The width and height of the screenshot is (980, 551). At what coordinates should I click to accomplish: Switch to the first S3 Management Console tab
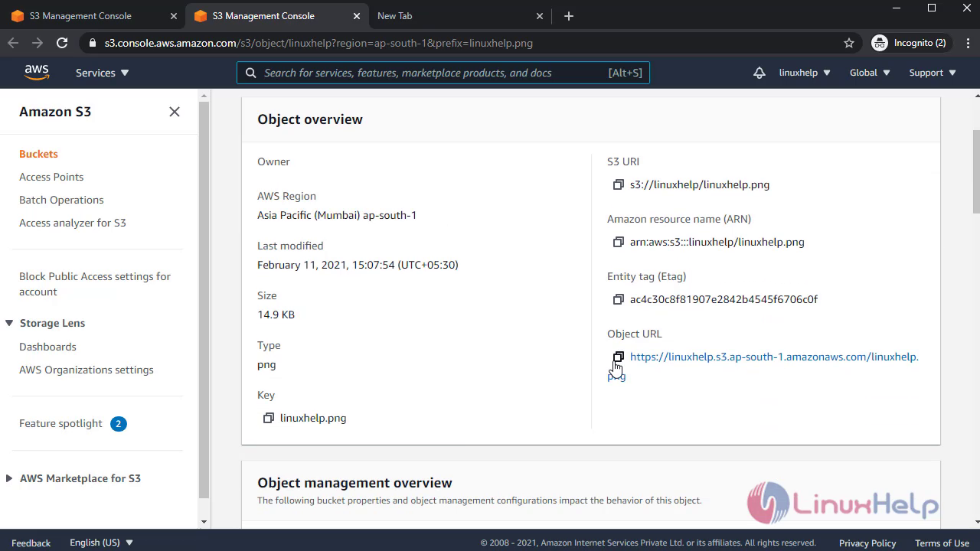pyautogui.click(x=93, y=15)
